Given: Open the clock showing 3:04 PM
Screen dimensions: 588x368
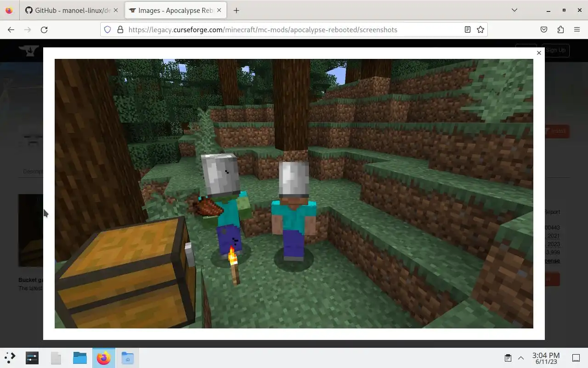Looking at the screenshot, I should [x=546, y=358].
